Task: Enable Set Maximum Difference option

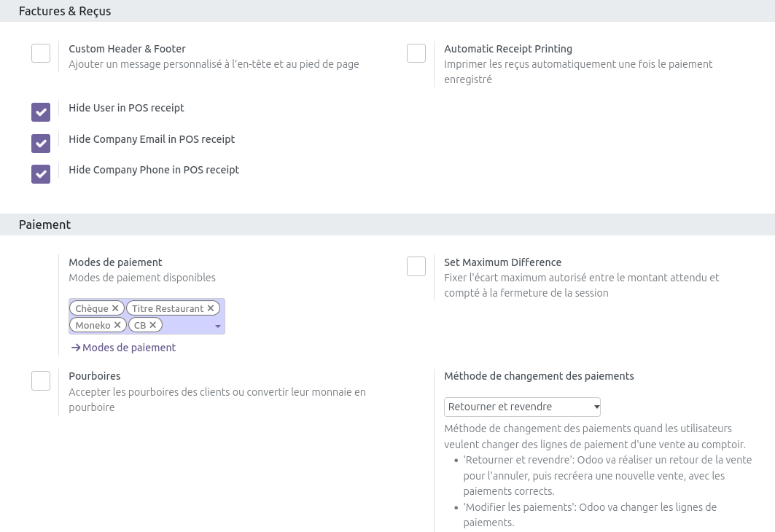Action: point(416,267)
